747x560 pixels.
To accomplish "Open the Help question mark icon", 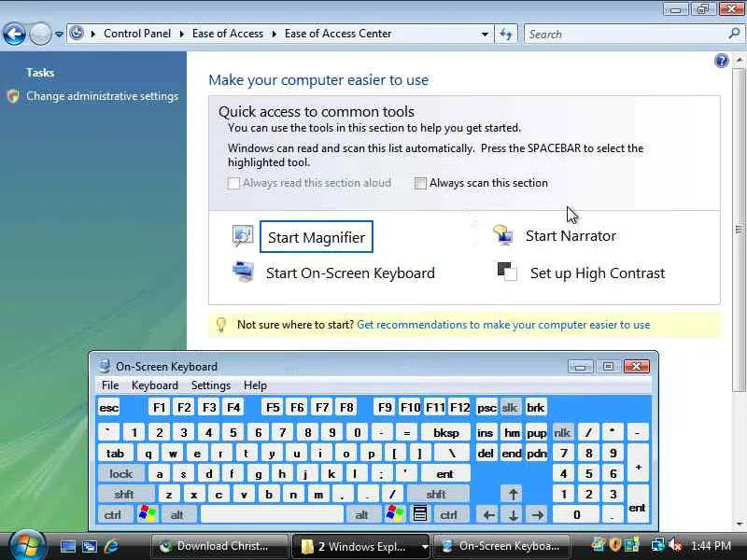I will coord(721,61).
